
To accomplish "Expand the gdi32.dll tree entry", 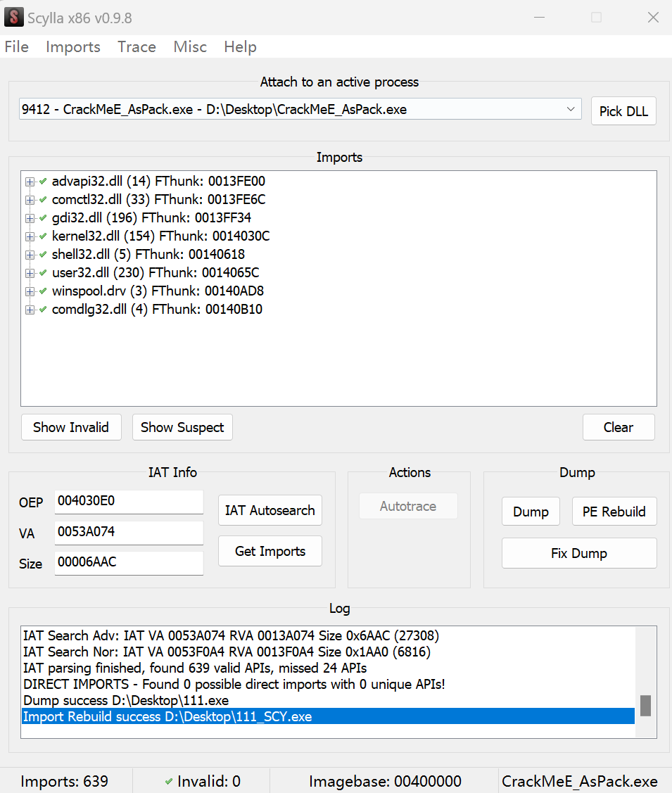I will click(30, 218).
